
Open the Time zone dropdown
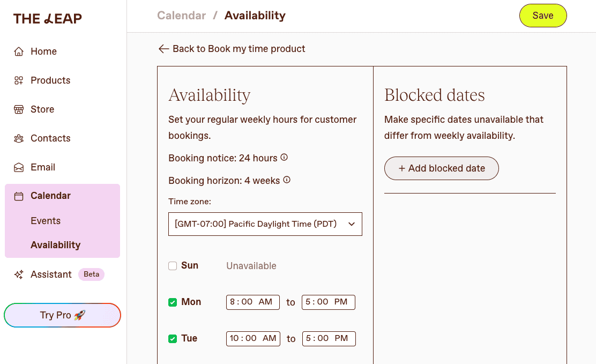265,224
